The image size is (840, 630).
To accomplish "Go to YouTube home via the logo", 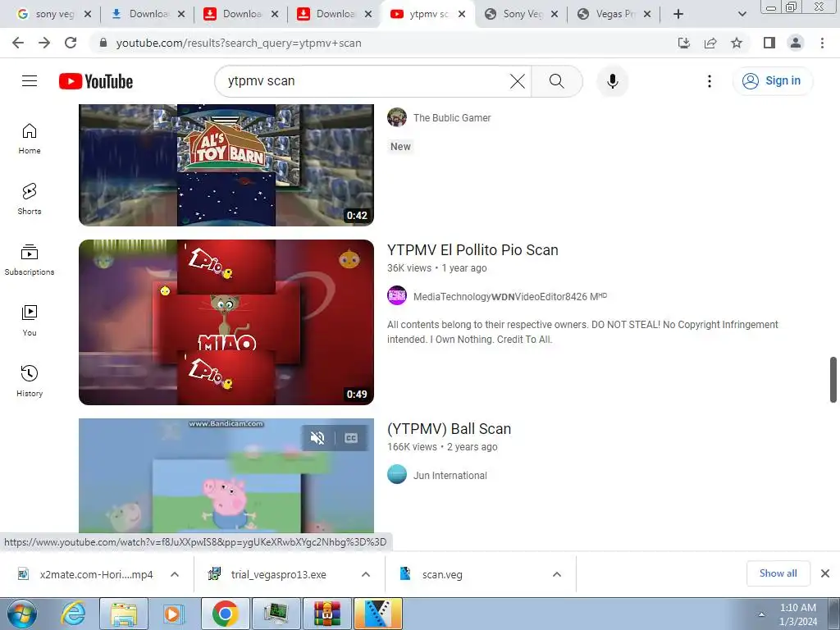I will click(96, 81).
